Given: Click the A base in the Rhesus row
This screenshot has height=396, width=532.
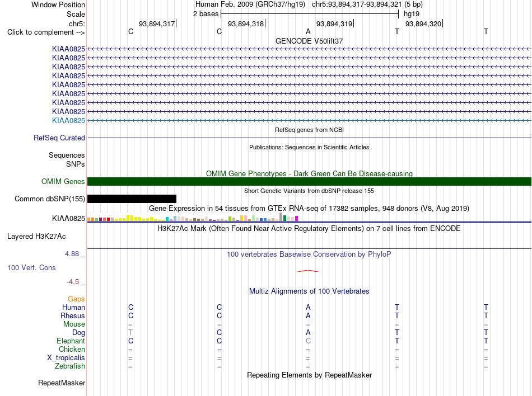Looking at the screenshot, I should 308,315.
